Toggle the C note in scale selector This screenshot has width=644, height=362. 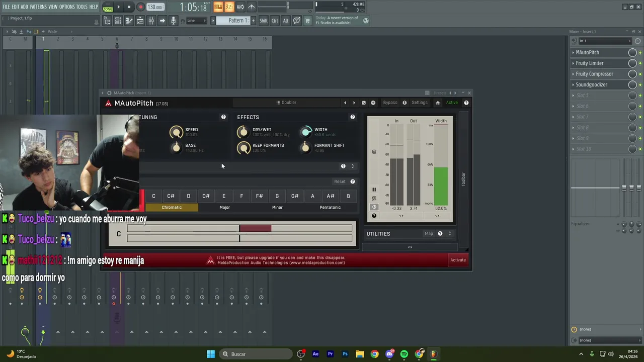click(153, 196)
